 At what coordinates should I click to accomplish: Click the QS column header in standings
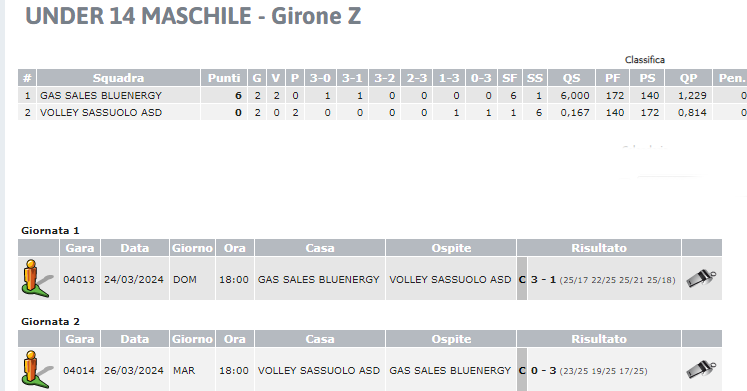(571, 78)
